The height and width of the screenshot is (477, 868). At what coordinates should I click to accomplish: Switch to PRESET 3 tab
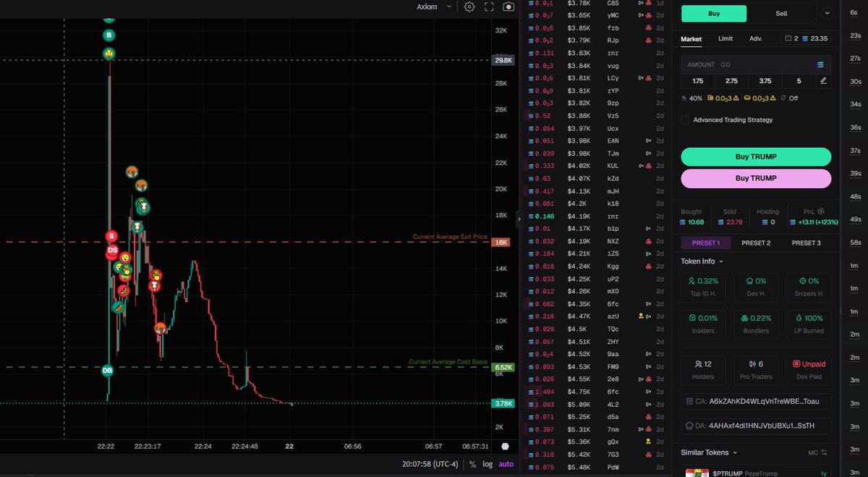(x=806, y=243)
